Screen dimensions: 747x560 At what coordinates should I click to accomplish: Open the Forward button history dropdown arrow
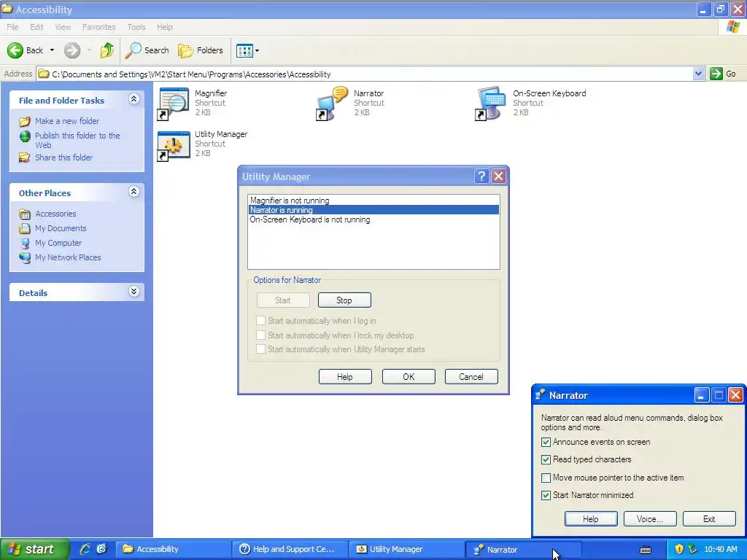click(89, 50)
